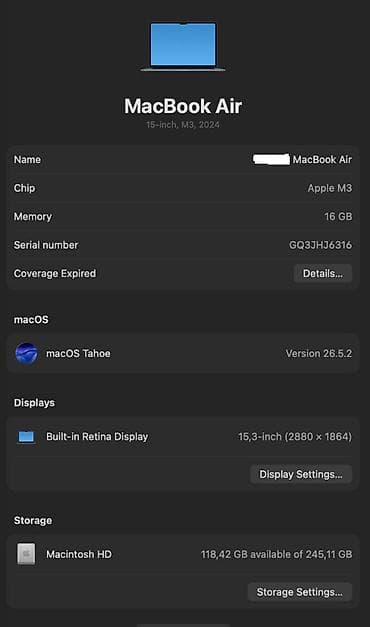Click the 15-inch, M3, 2024 subtitle
The image size is (370, 627).
coord(183,125)
